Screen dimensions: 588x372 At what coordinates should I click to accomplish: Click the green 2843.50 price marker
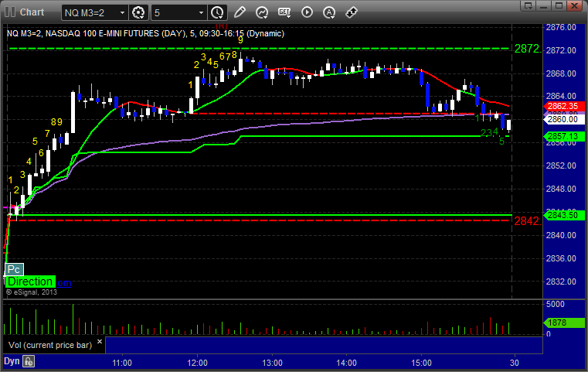click(x=564, y=215)
